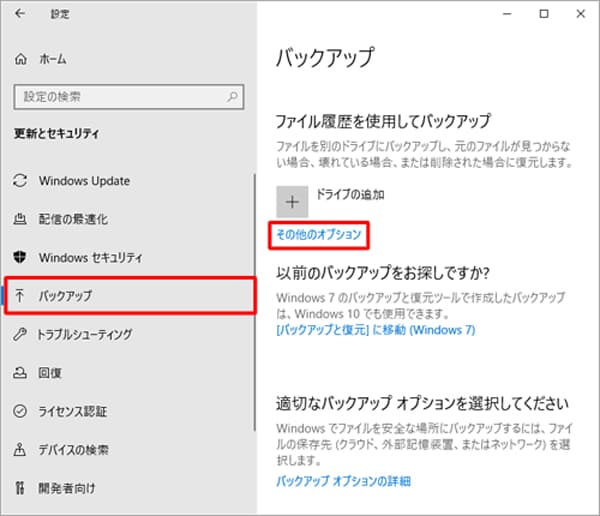This screenshot has height=516, width=600.
Task: Click 以前のバックアップをお探しですか? heading
Action: tap(383, 273)
